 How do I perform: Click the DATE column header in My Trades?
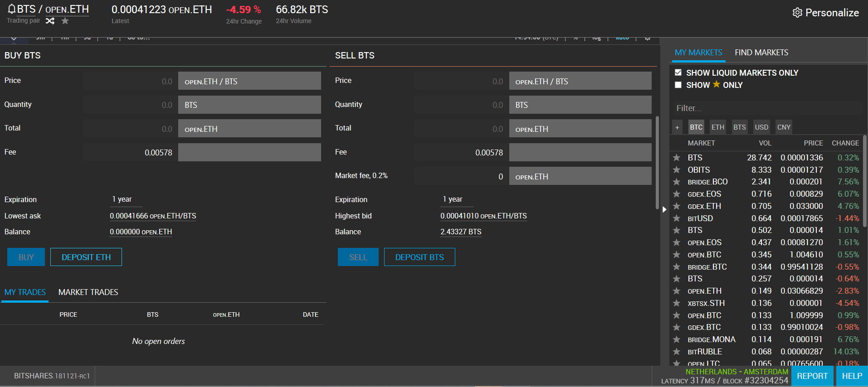coord(311,314)
